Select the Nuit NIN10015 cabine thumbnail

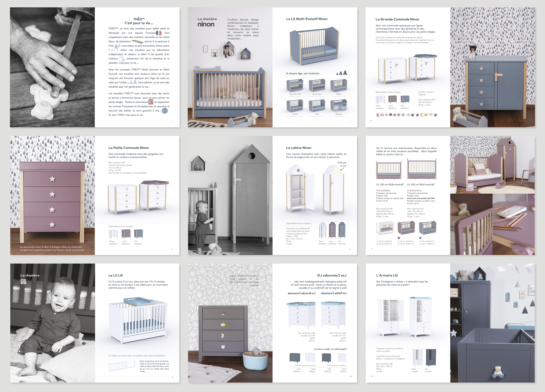(x=342, y=230)
